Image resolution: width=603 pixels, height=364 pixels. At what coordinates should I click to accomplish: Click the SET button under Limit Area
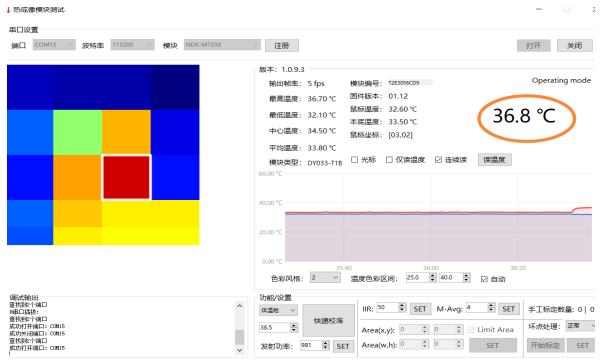coord(493,345)
